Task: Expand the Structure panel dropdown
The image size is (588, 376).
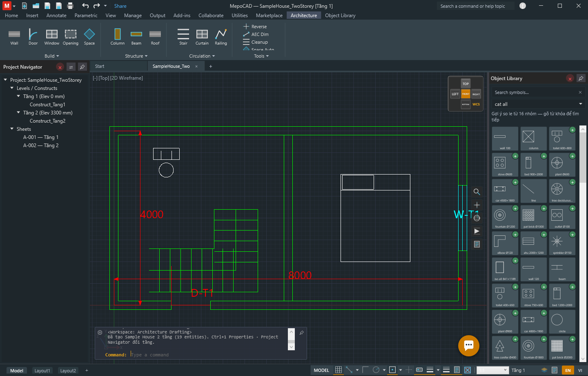Action: point(136,56)
